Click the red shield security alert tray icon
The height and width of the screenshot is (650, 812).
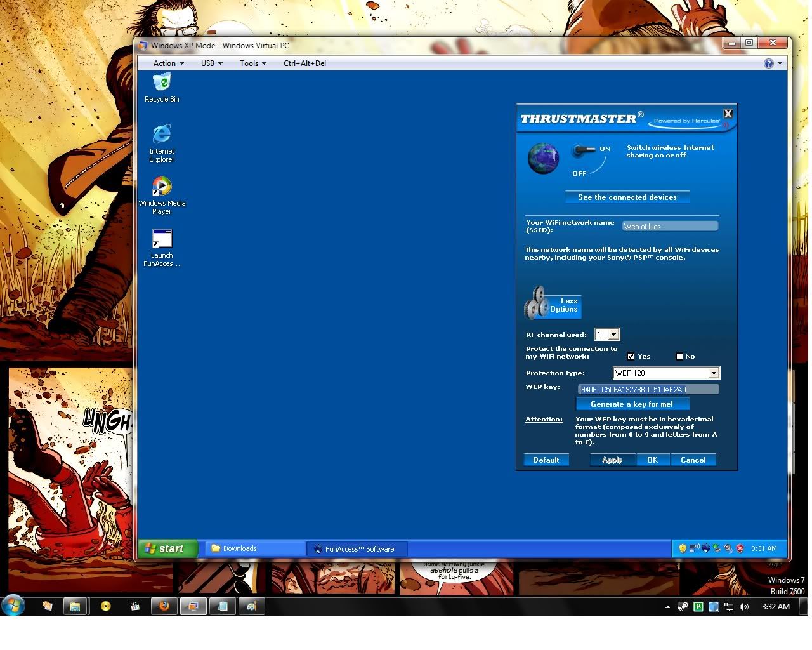(x=740, y=548)
